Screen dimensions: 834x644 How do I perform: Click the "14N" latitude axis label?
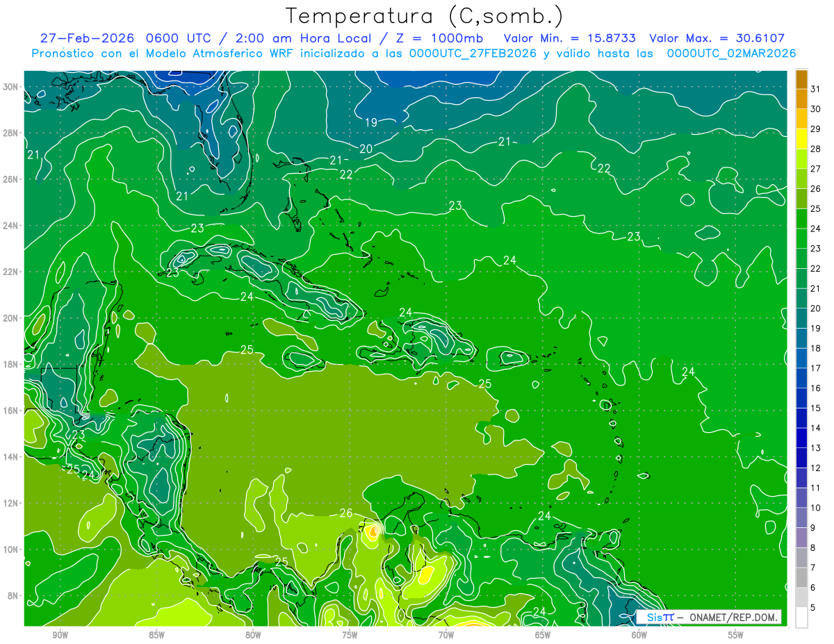point(11,457)
